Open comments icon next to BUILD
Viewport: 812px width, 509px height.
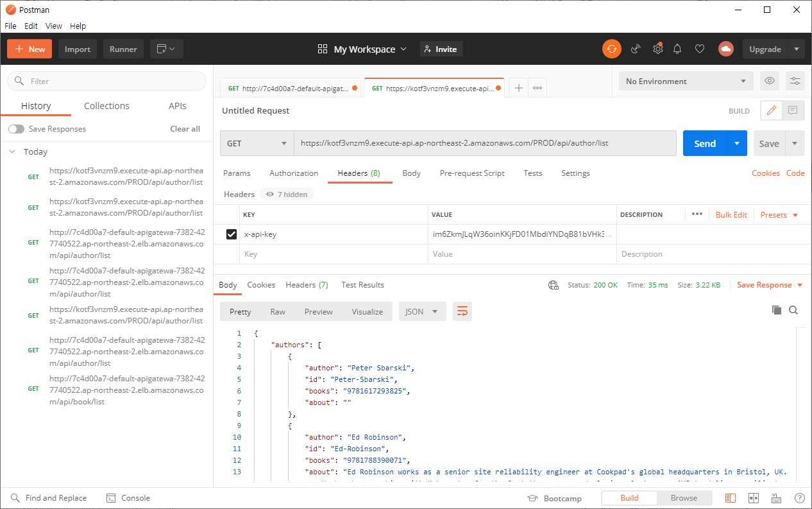pyautogui.click(x=793, y=110)
